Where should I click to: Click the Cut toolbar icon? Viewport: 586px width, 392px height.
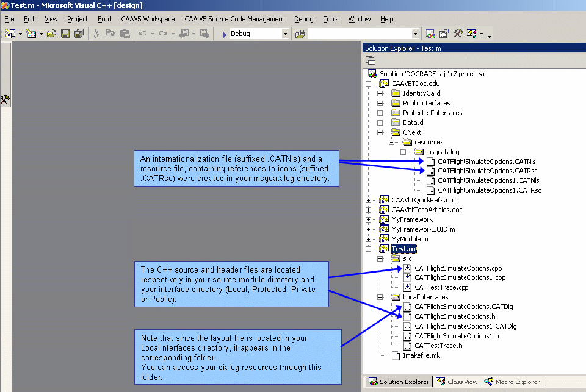pos(97,34)
